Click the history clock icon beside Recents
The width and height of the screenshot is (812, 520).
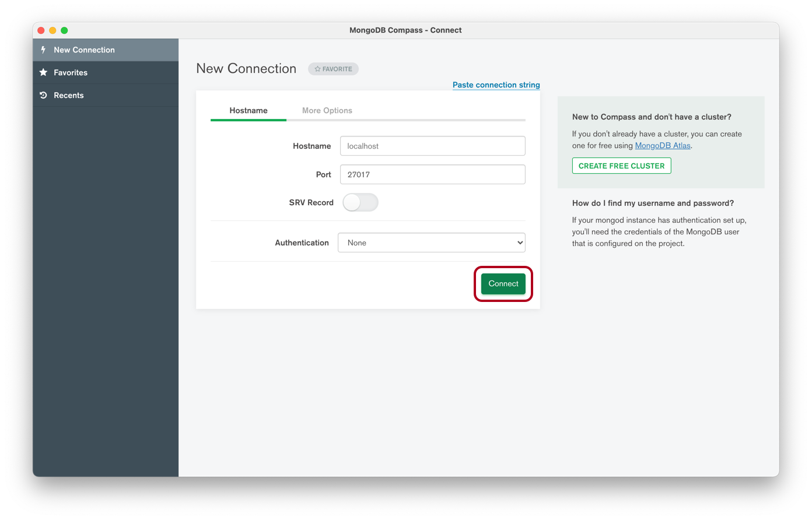point(43,95)
